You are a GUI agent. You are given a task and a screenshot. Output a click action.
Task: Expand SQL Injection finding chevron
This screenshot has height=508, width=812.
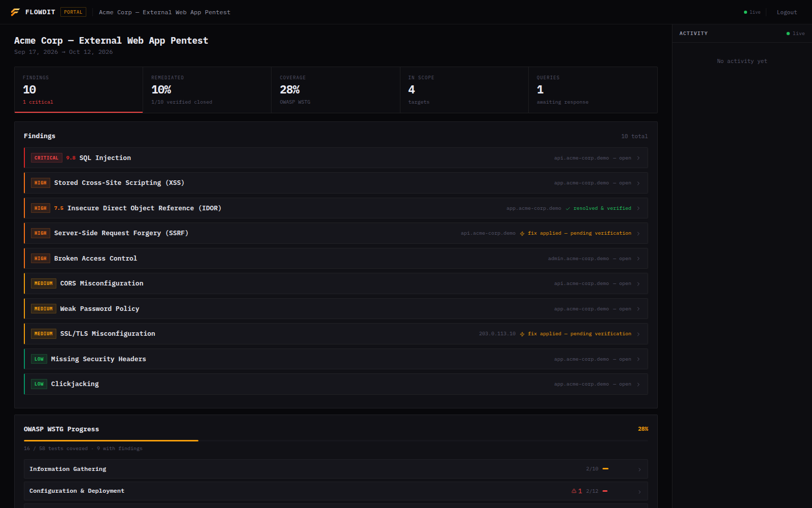pos(638,158)
